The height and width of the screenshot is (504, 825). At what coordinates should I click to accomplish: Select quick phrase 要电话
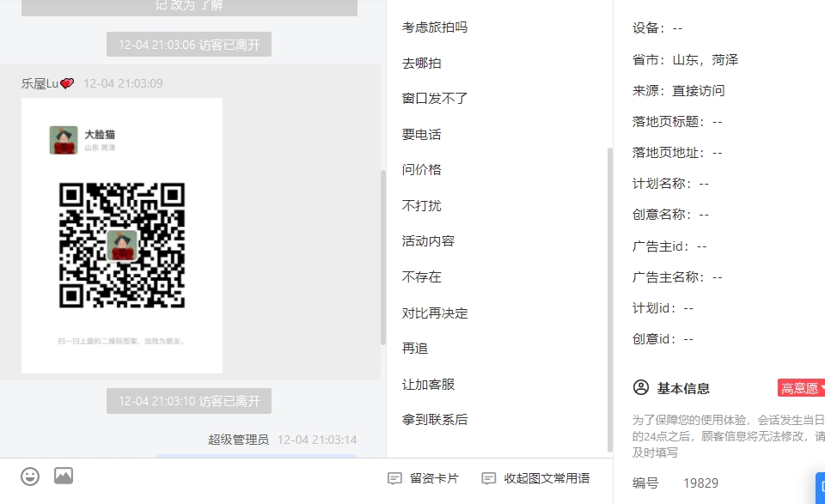(x=421, y=135)
